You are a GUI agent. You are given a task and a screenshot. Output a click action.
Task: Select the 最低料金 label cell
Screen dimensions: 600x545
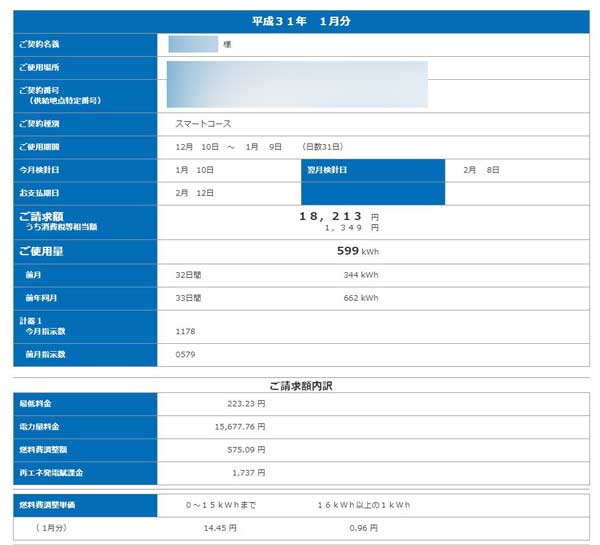(x=85, y=404)
